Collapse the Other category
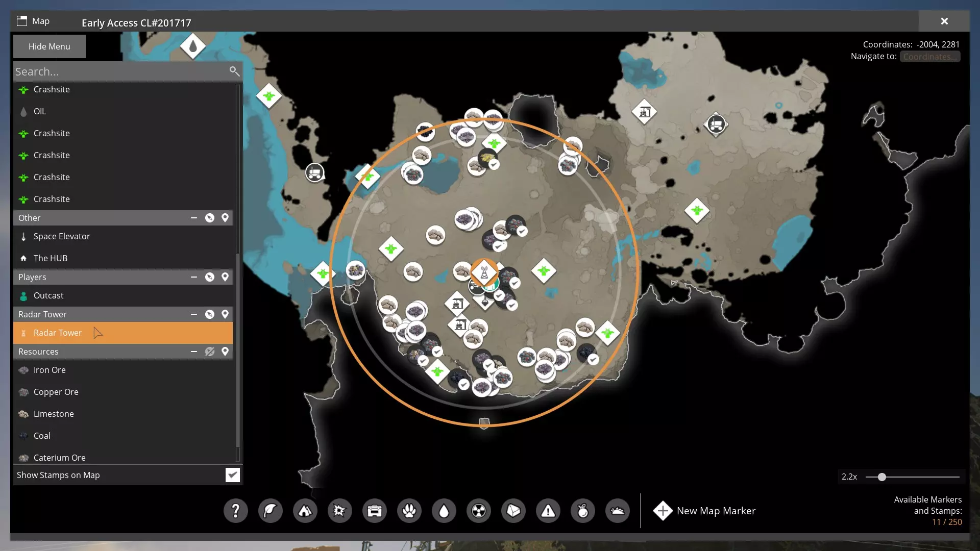 pos(194,218)
